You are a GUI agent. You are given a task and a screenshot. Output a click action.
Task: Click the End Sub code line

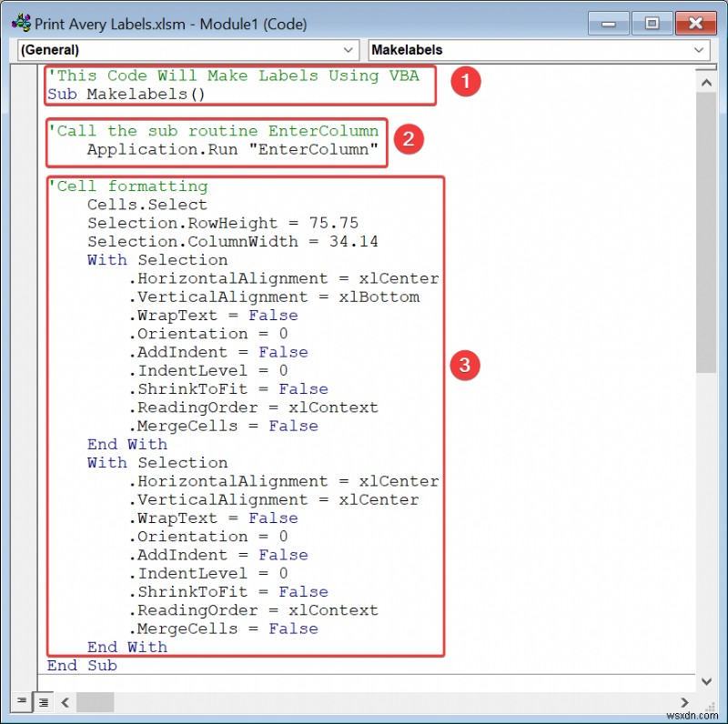[82, 665]
